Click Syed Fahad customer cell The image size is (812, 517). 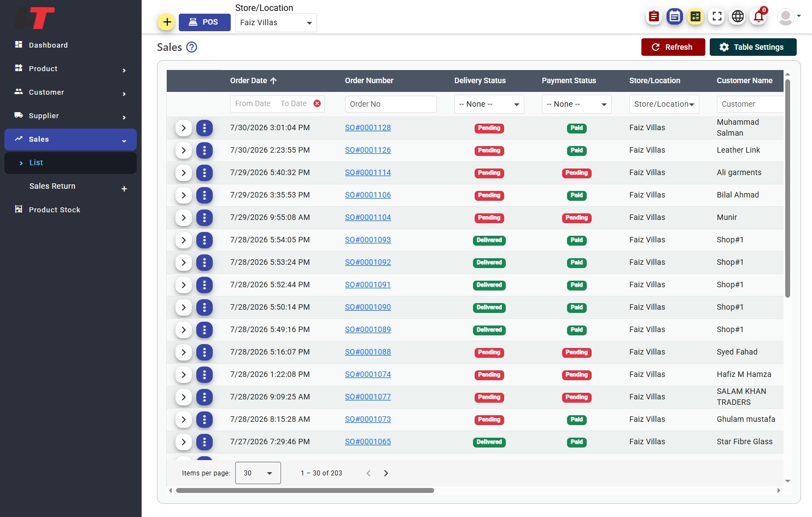(737, 352)
